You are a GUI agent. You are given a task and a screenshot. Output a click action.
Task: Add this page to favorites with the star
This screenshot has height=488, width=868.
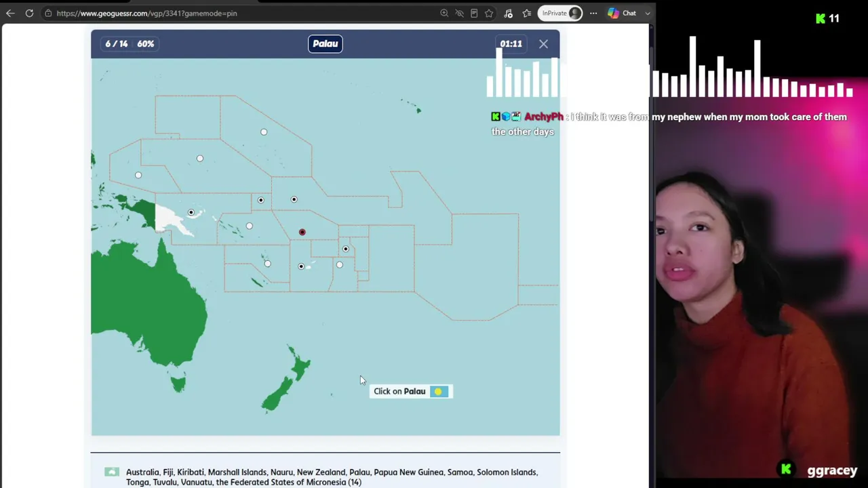[x=489, y=13]
